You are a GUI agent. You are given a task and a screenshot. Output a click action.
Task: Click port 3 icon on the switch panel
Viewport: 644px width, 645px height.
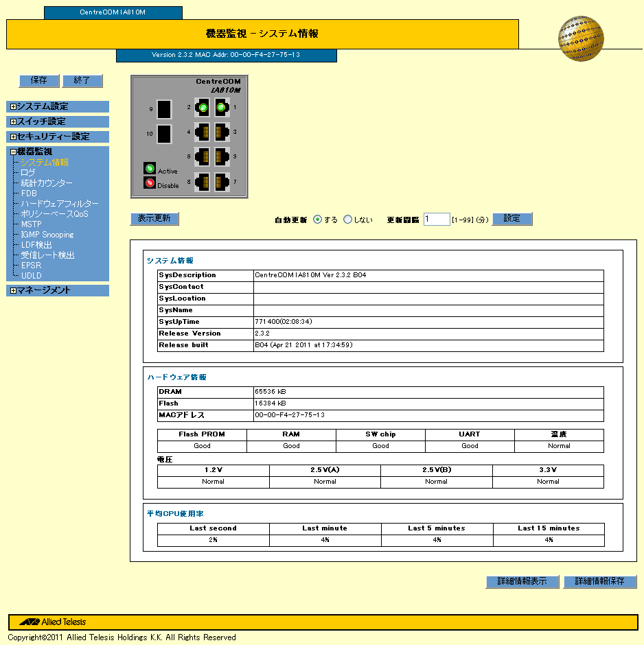[x=222, y=132]
